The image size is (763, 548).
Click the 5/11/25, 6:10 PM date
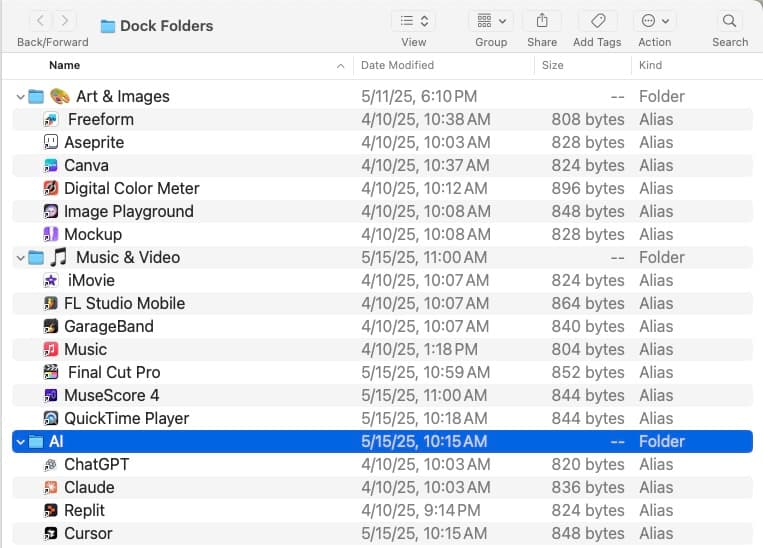click(419, 96)
